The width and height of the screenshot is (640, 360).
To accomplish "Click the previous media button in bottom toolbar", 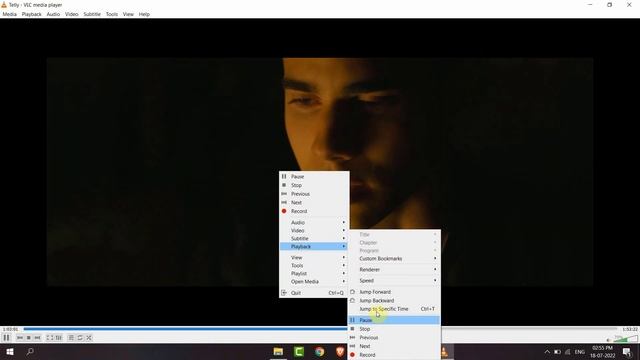I will pyautogui.click(x=20, y=338).
